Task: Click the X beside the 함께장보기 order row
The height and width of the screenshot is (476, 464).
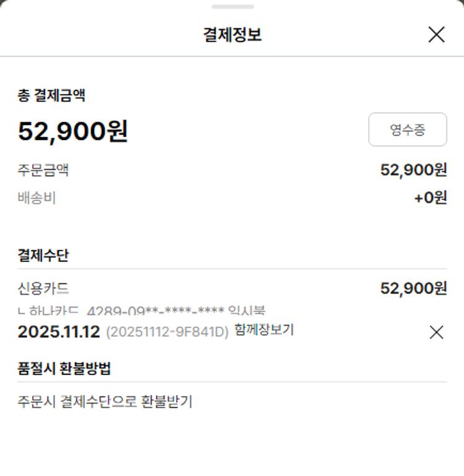Action: [436, 332]
